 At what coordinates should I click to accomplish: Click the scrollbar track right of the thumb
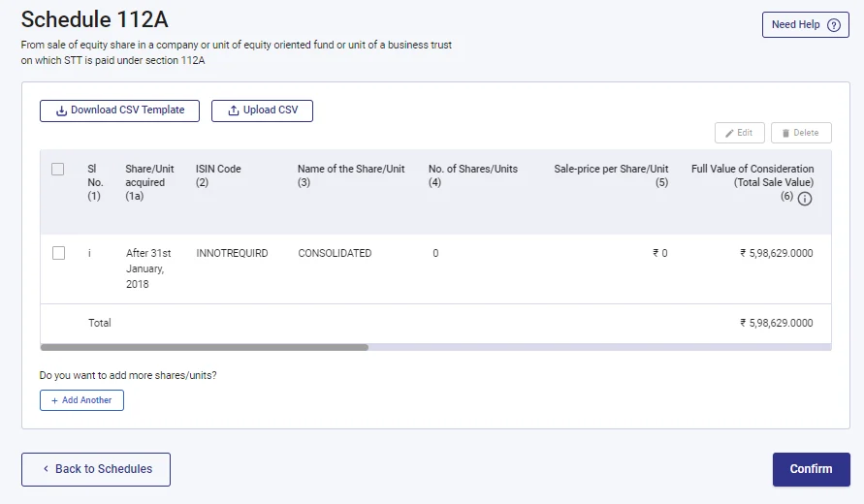coord(599,347)
